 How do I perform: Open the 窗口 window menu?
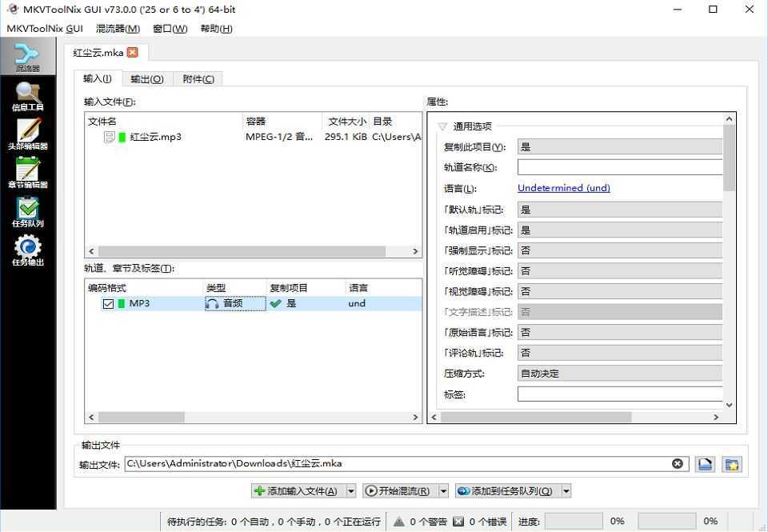[170, 29]
